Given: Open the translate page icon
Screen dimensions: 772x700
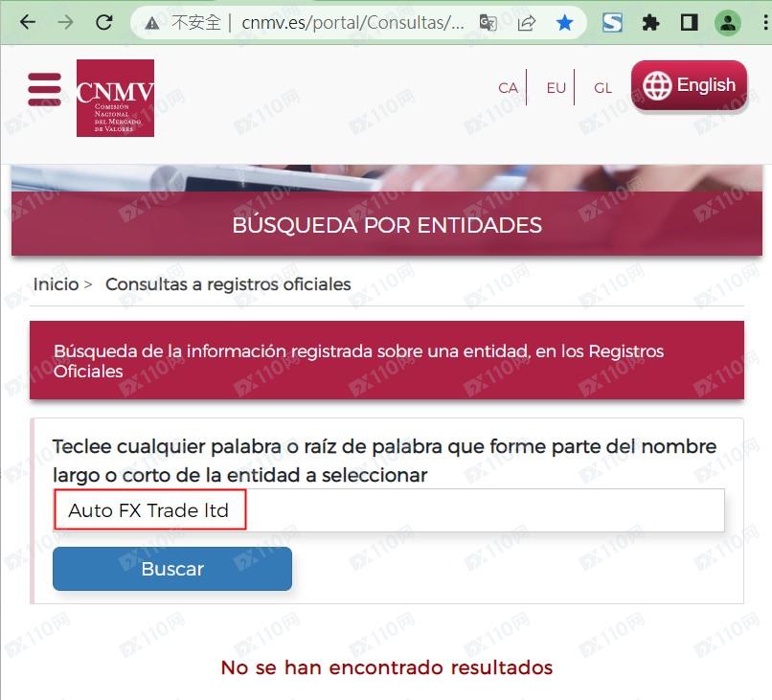Looking at the screenshot, I should (x=488, y=23).
